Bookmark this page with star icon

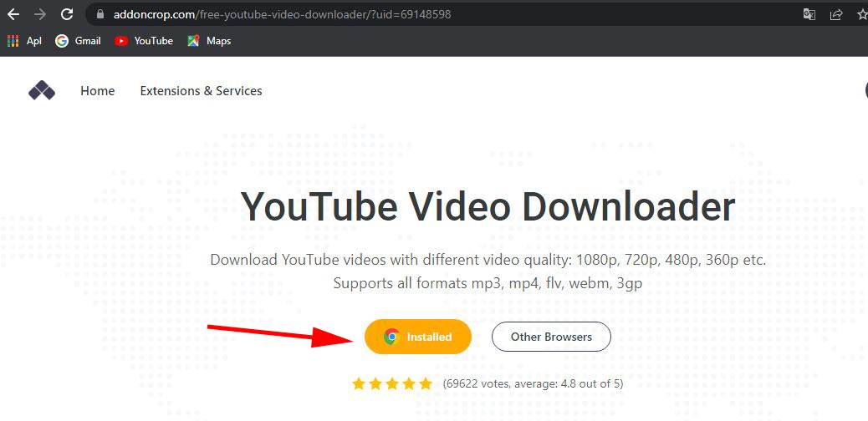(x=862, y=14)
